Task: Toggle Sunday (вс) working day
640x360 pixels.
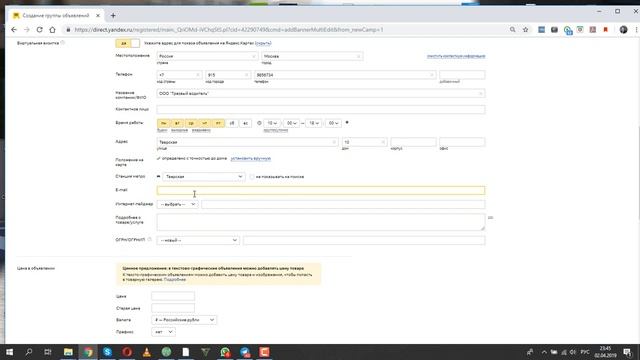Action: click(245, 123)
